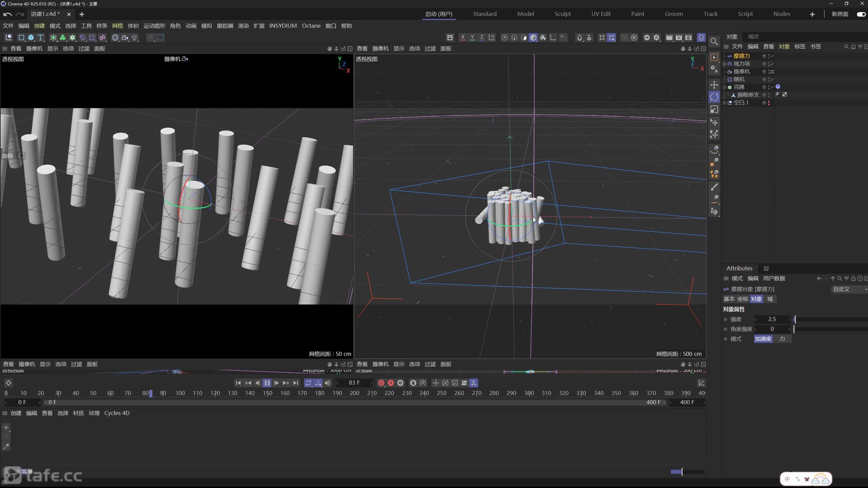Open the Cycles 4D material menu

click(117, 413)
